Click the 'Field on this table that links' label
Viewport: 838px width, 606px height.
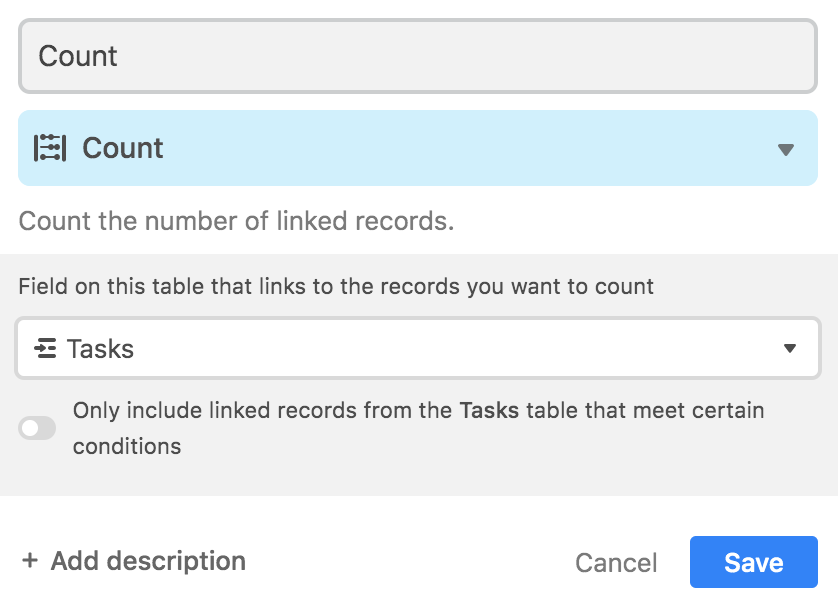point(336,286)
